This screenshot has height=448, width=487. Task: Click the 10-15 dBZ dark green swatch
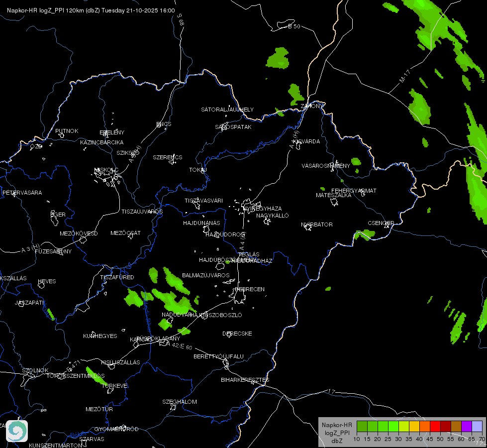(x=362, y=427)
